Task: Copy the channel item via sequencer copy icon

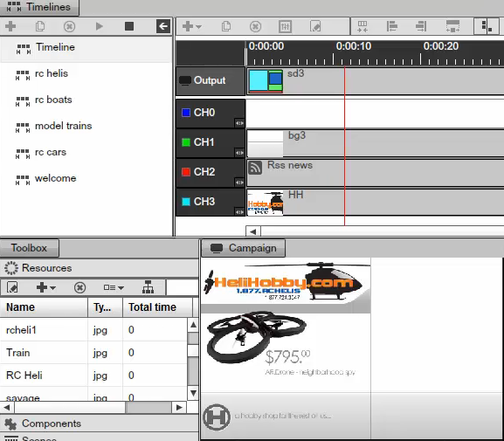Action: click(x=226, y=26)
